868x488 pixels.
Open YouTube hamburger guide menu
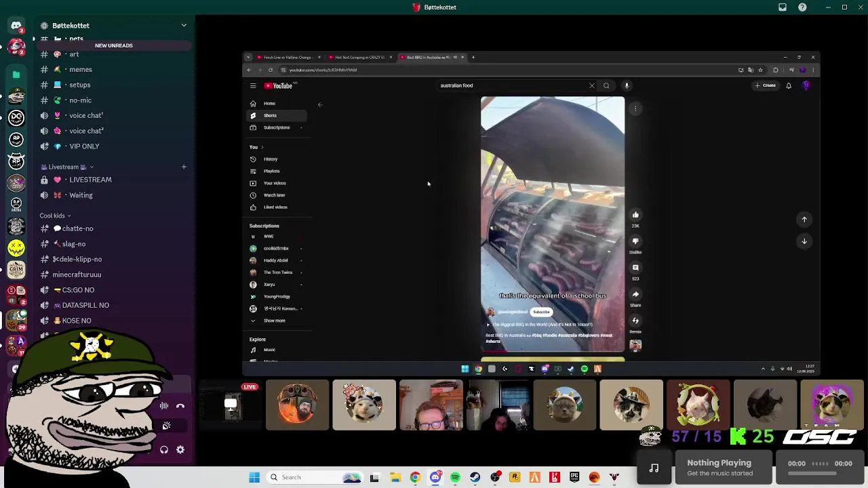253,85
